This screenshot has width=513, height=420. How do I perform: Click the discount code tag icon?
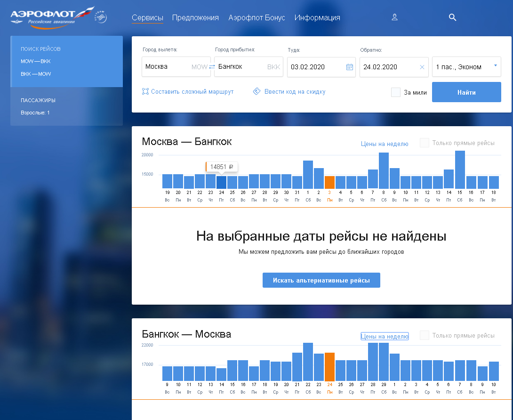click(257, 91)
